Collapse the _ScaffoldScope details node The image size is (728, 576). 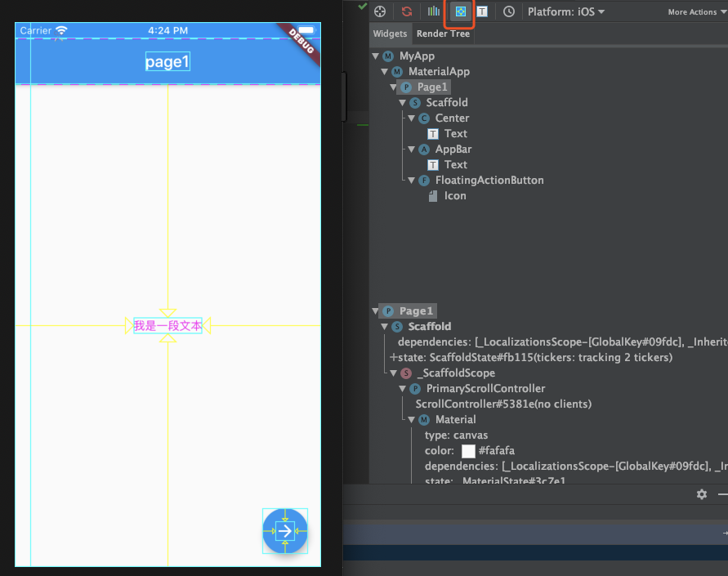393,373
